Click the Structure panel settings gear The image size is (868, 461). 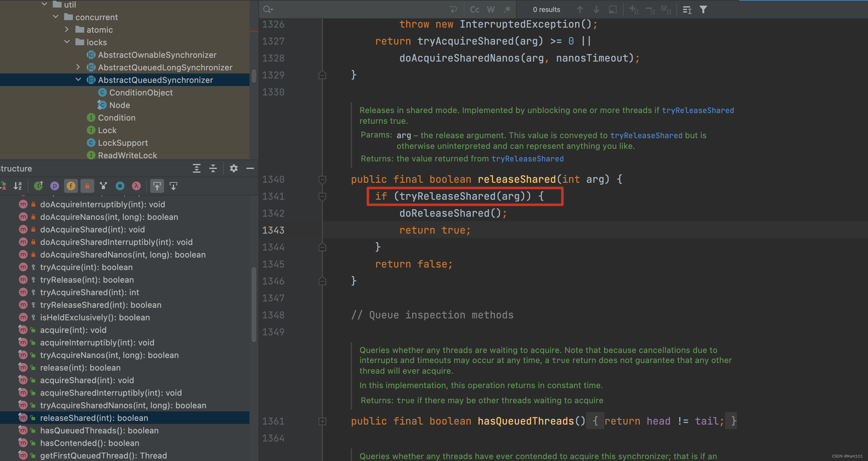[233, 168]
